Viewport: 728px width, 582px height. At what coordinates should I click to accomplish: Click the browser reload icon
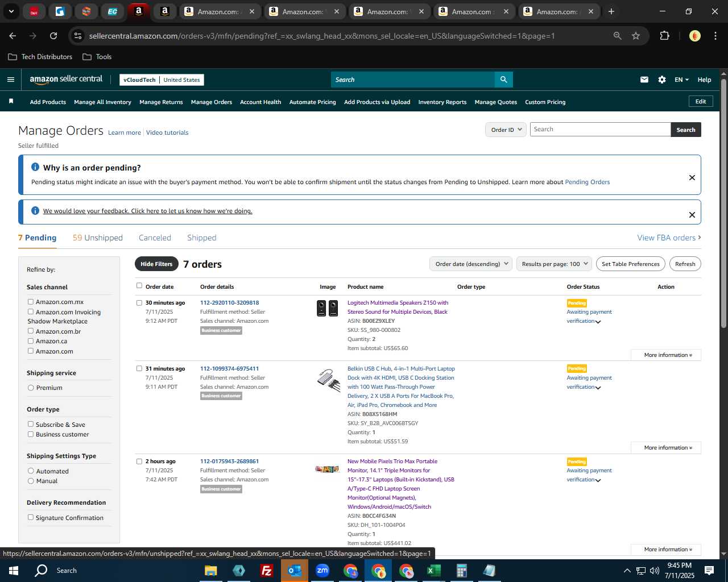pyautogui.click(x=53, y=36)
